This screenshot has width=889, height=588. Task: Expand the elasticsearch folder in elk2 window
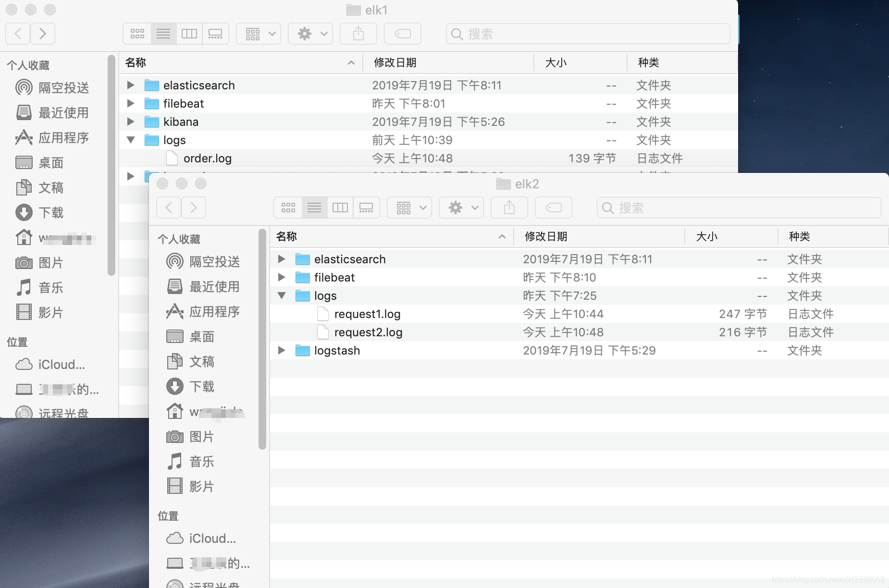pyautogui.click(x=281, y=259)
